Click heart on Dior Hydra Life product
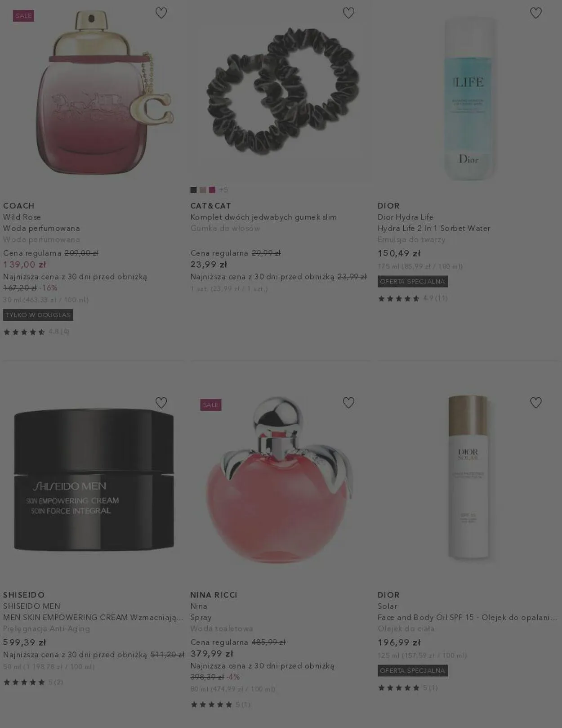This screenshot has height=728, width=562. (x=535, y=13)
